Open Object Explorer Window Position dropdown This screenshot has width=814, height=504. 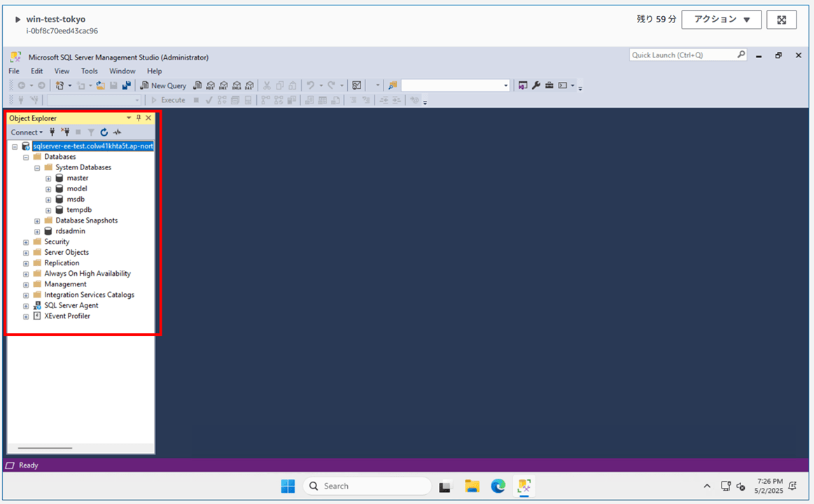pos(129,118)
